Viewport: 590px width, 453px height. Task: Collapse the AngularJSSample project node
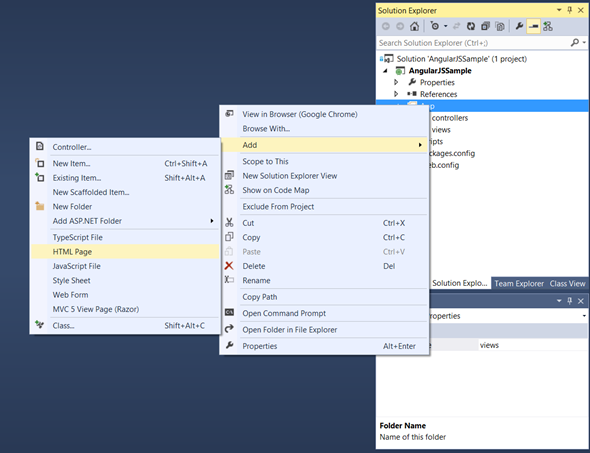tap(385, 71)
